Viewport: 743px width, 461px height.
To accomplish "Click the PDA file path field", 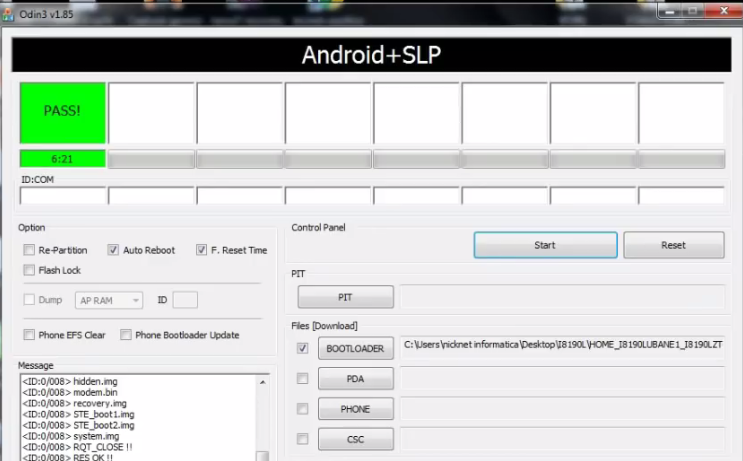I will [x=562, y=379].
